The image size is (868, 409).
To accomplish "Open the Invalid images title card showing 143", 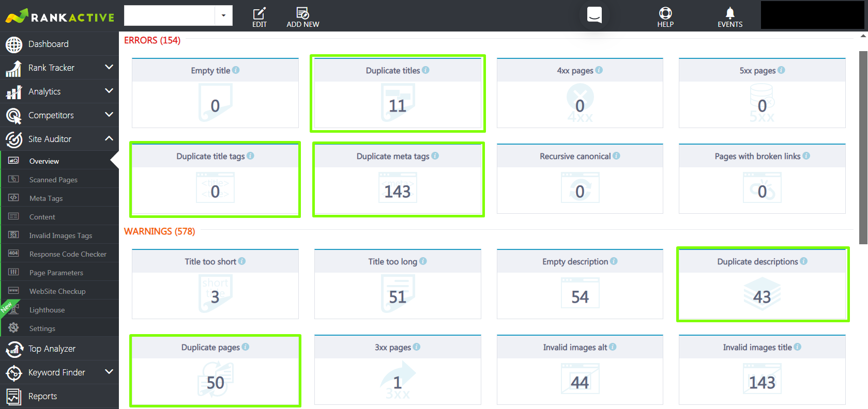I will (762, 370).
